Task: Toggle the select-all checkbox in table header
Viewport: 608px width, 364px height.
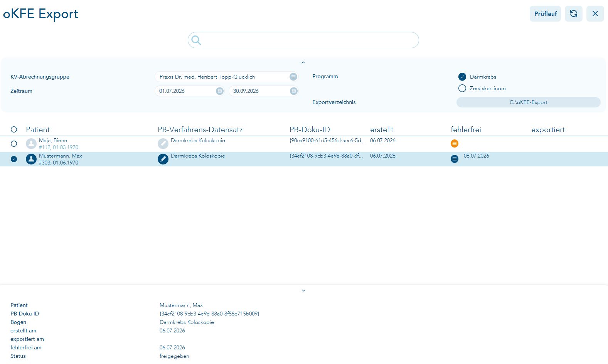Action: pos(14,129)
